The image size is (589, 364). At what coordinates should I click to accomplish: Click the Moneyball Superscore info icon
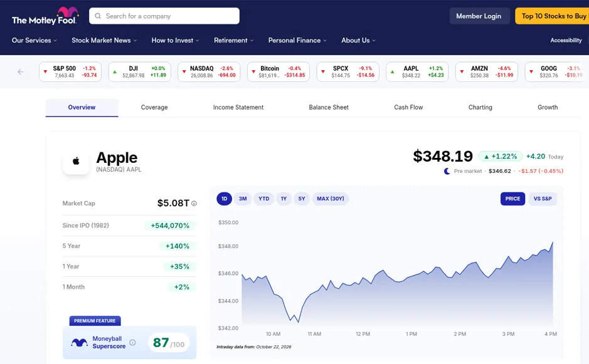(x=132, y=342)
